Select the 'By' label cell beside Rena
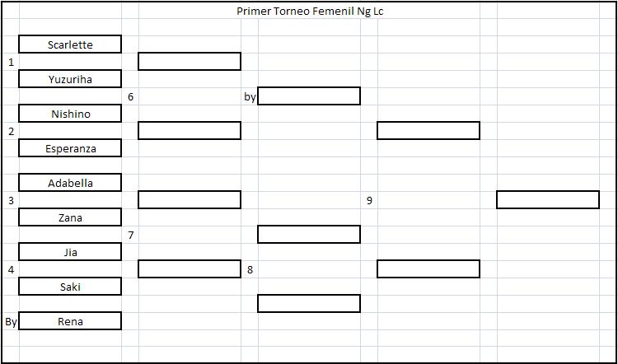 click(x=11, y=321)
